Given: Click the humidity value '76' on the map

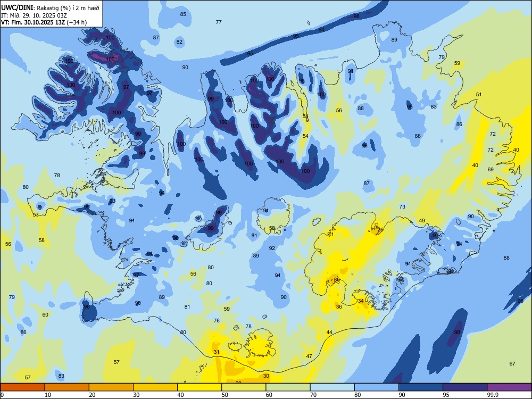Looking at the screenshot, I should (217, 320).
